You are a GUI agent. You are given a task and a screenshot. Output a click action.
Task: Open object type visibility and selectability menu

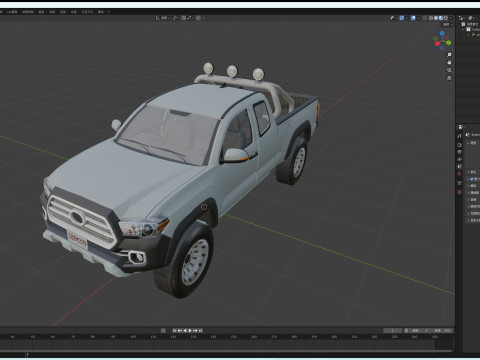pos(393,18)
